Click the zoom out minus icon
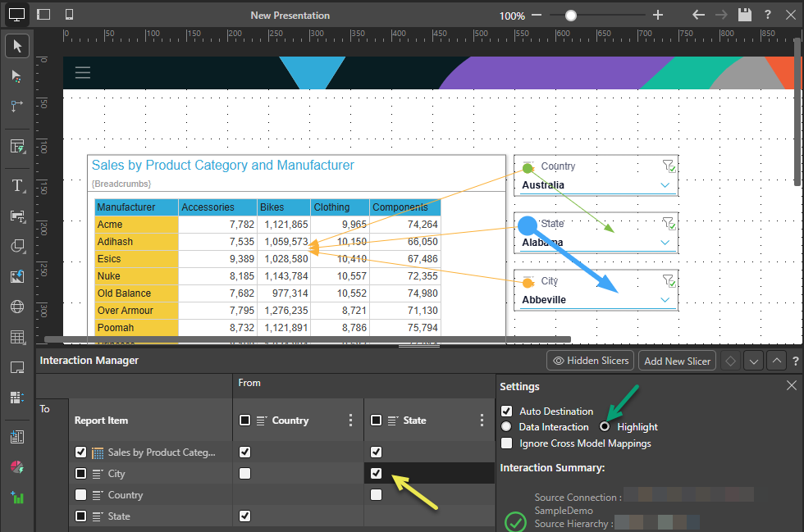The width and height of the screenshot is (804, 532). click(x=537, y=15)
